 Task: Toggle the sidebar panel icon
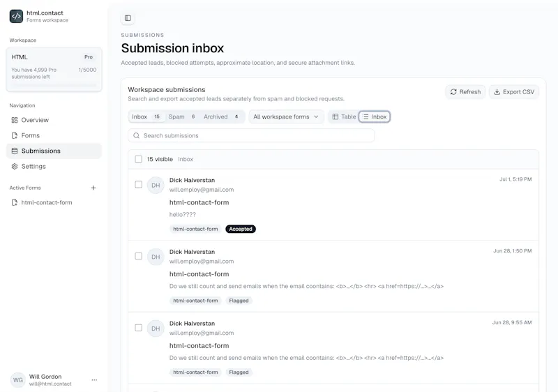tap(128, 18)
